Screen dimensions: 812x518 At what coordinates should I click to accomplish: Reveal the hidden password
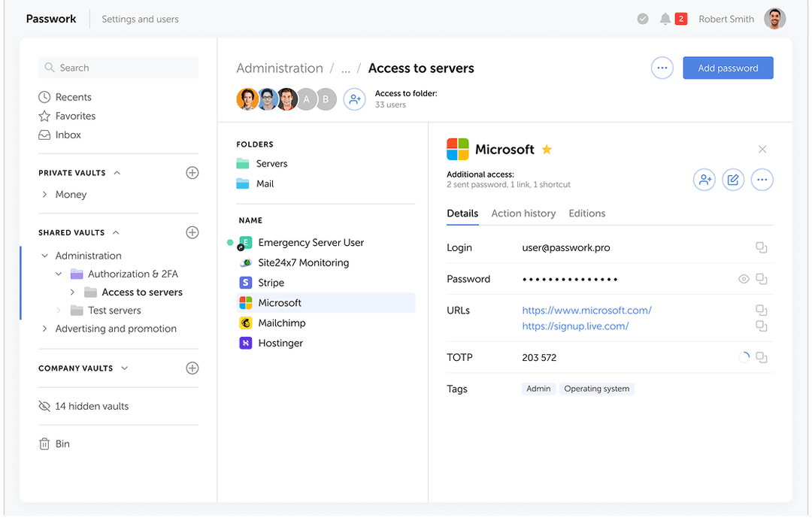[x=743, y=279]
